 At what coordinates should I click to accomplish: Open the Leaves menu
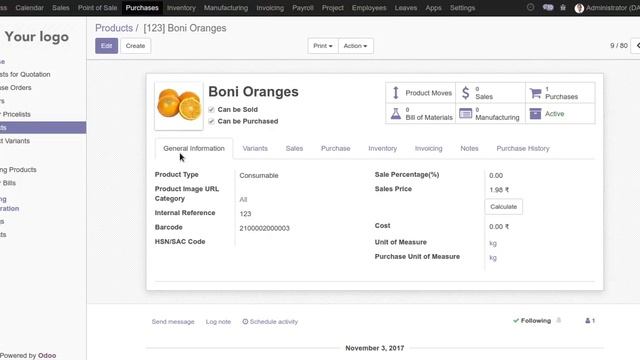(406, 8)
